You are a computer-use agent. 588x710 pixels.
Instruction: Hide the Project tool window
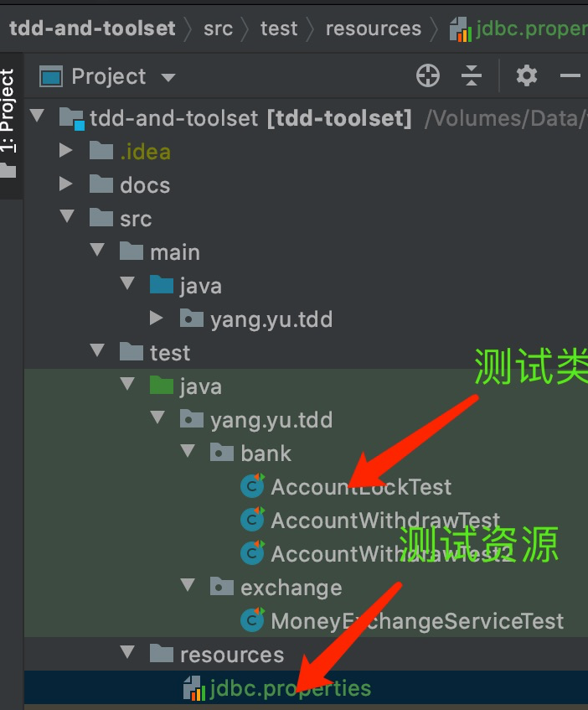(569, 75)
